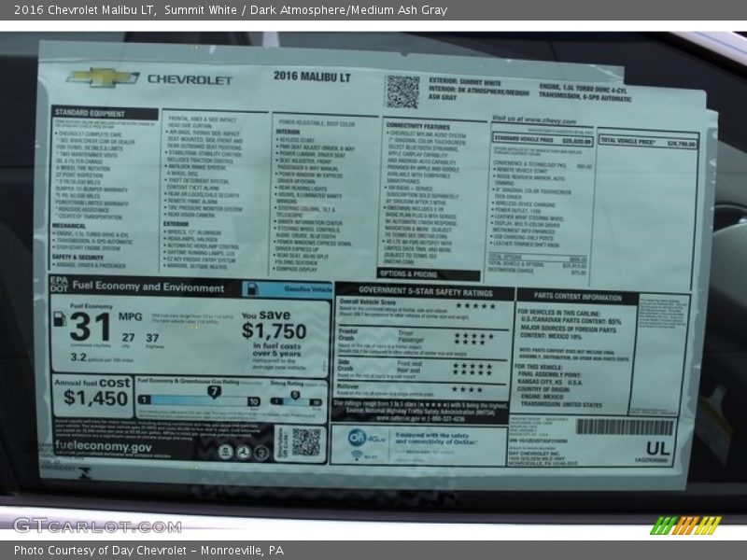Click the Smog Rating marker showing 5
The width and height of the screenshot is (747, 560).
click(x=295, y=395)
